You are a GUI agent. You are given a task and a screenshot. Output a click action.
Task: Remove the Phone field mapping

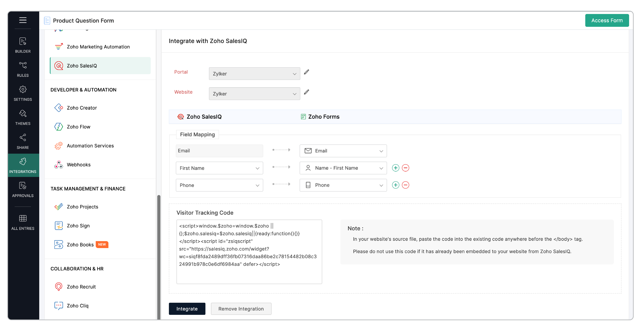click(x=405, y=185)
